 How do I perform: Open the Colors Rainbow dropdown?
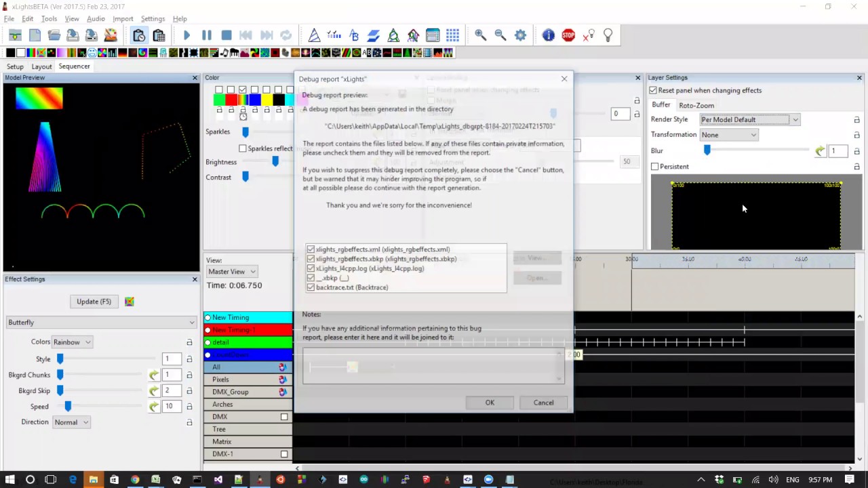point(72,342)
